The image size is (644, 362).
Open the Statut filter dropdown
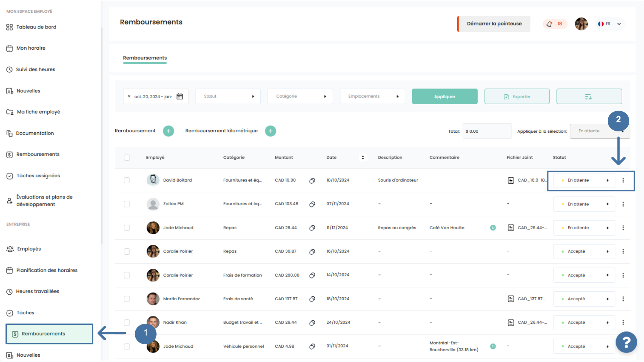pos(228,97)
